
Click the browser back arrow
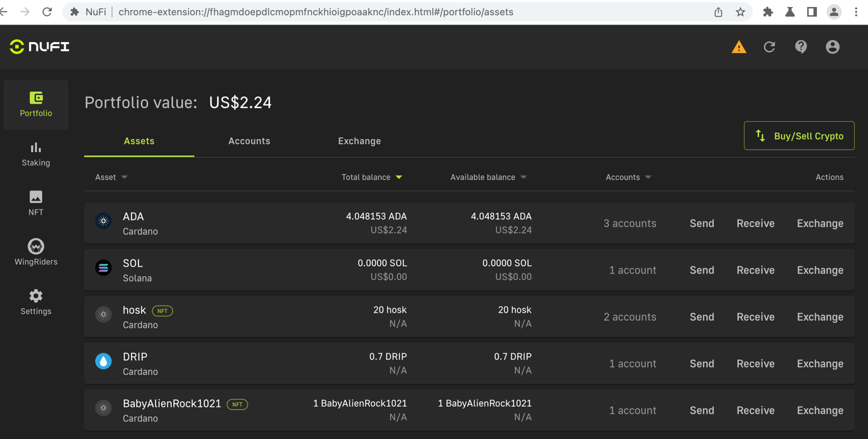4,12
